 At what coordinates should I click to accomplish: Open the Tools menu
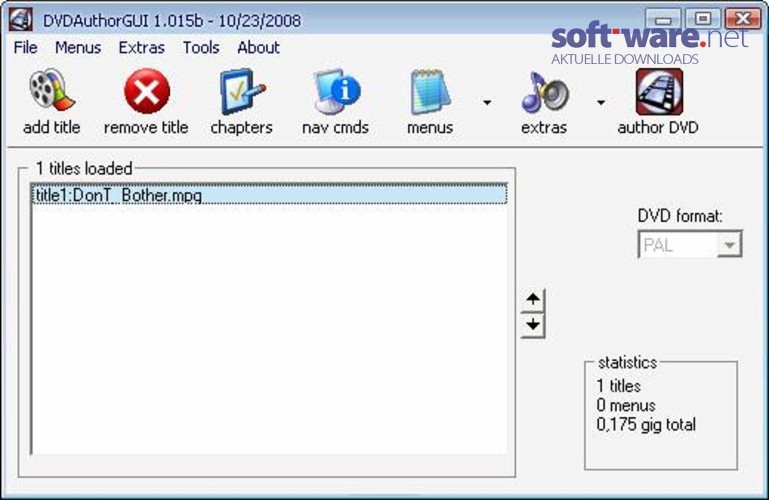pyautogui.click(x=201, y=48)
